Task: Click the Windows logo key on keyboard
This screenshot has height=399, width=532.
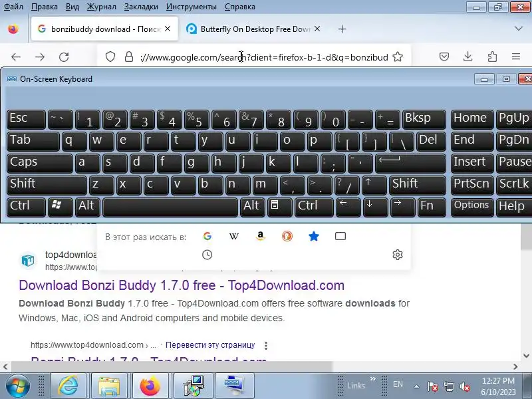Action: pyautogui.click(x=61, y=207)
